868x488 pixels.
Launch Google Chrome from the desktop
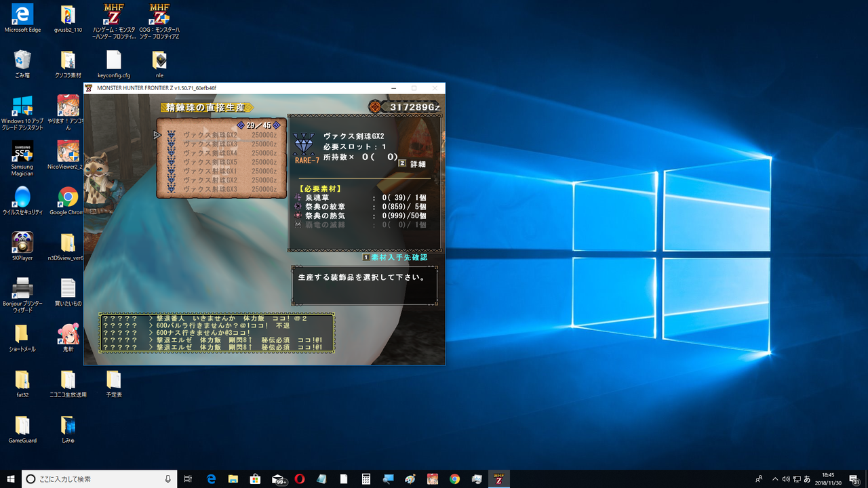68,201
